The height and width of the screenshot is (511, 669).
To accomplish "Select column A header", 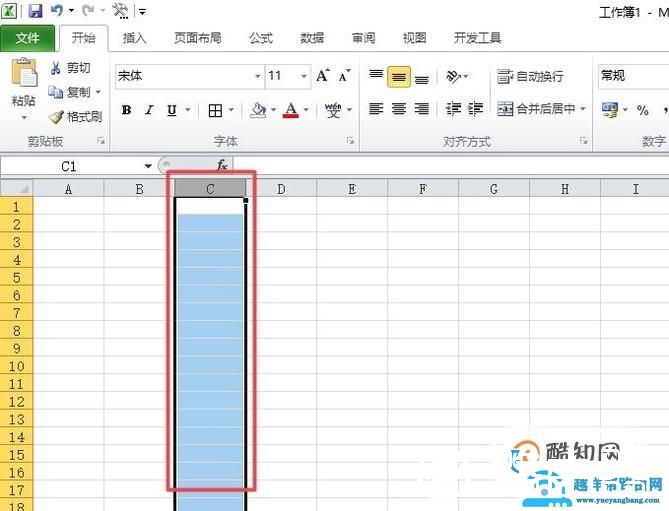I will [x=68, y=189].
